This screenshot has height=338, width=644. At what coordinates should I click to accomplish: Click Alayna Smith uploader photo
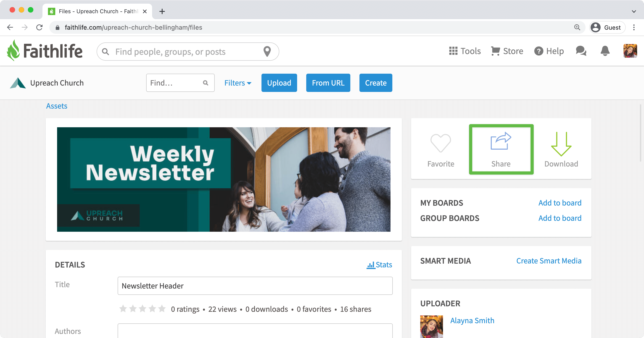[x=431, y=327]
